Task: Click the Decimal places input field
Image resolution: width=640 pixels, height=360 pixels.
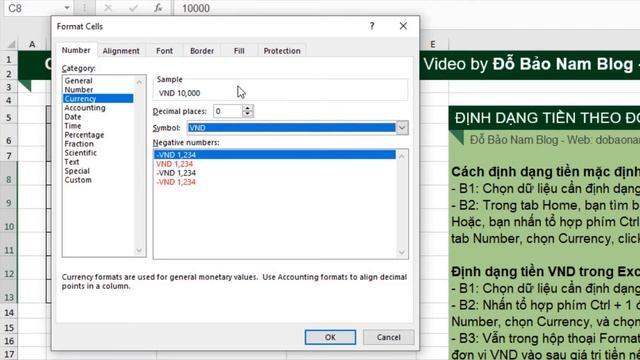Action: pyautogui.click(x=228, y=111)
